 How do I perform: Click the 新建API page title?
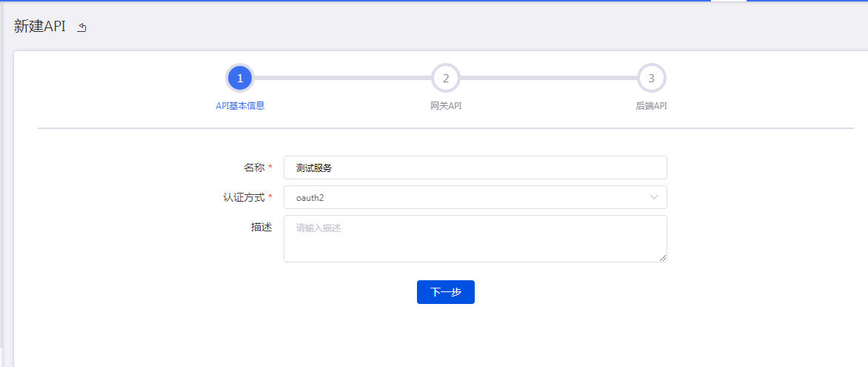tap(40, 27)
